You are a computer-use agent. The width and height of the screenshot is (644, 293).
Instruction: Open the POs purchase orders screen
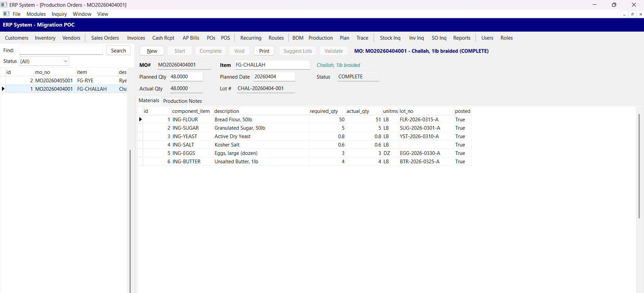click(x=211, y=38)
